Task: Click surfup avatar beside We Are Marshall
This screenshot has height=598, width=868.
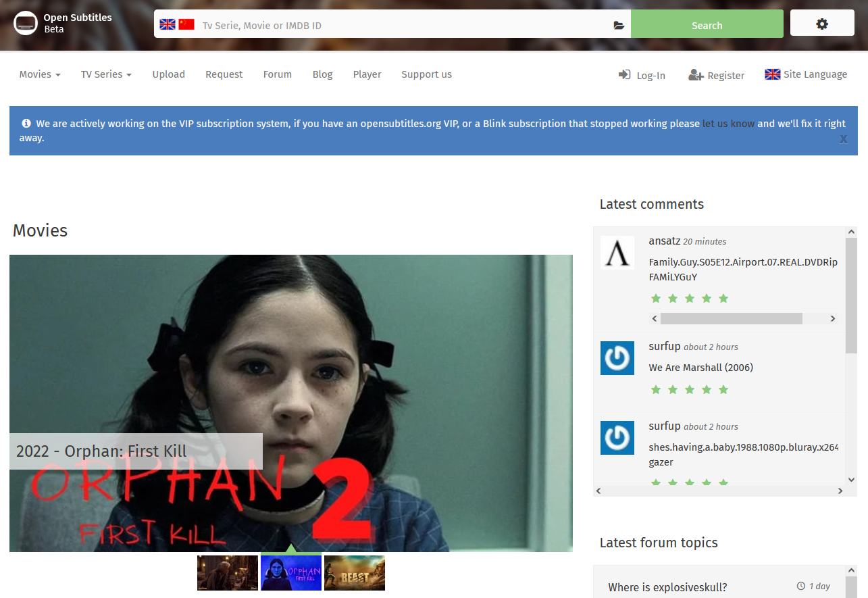Action: (x=617, y=358)
